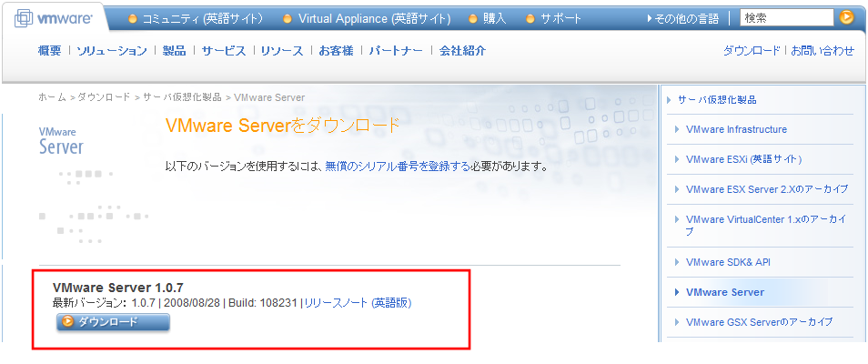The height and width of the screenshot is (364, 868).
Task: Open VMware GSX Serverのアーカイブ sidebar link
Action: [x=759, y=322]
